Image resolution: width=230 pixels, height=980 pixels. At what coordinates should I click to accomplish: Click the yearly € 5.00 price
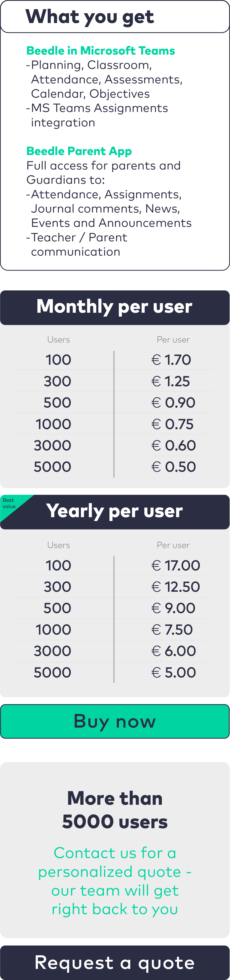click(x=173, y=672)
